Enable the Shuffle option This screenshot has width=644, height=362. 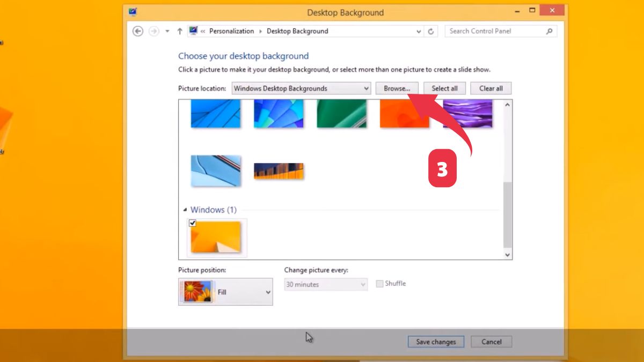380,284
